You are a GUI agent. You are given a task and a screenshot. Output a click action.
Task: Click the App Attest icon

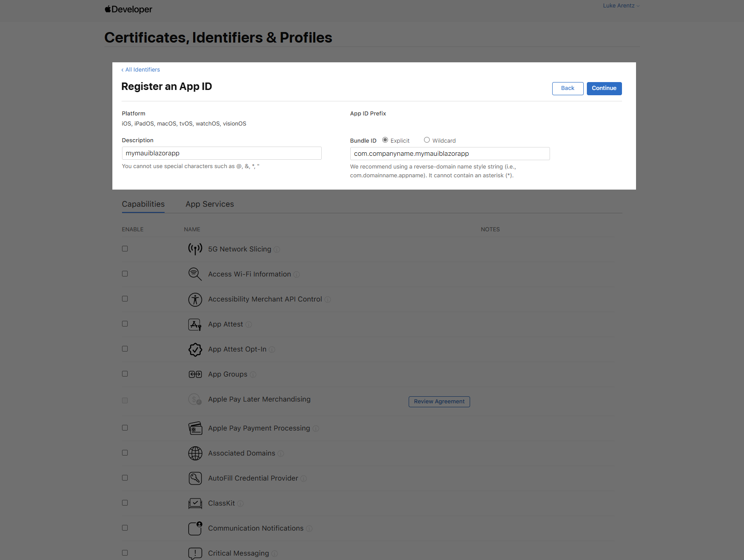point(195,324)
